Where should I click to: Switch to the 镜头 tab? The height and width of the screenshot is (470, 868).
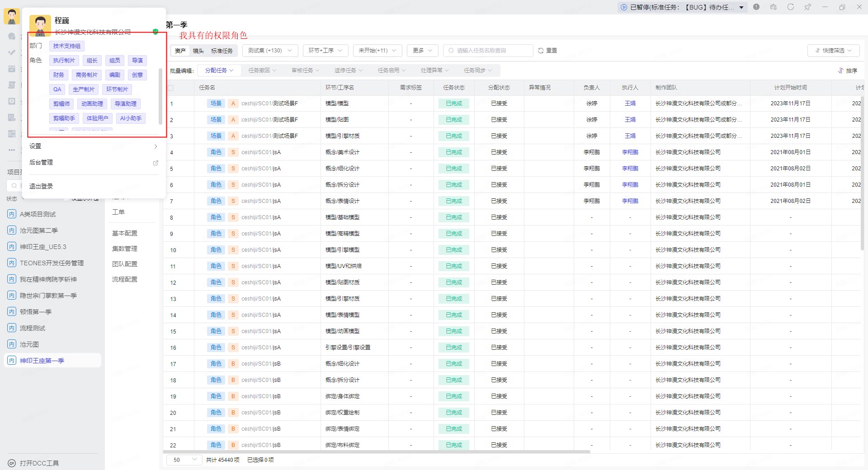198,51
